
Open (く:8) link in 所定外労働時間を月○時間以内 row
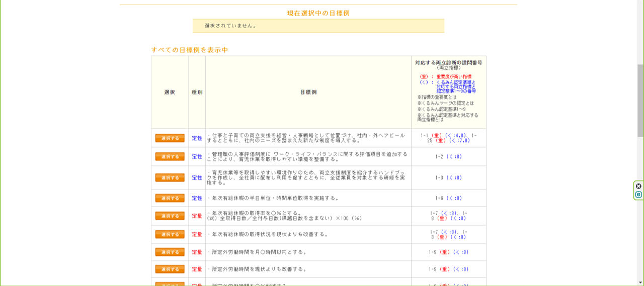point(461,252)
